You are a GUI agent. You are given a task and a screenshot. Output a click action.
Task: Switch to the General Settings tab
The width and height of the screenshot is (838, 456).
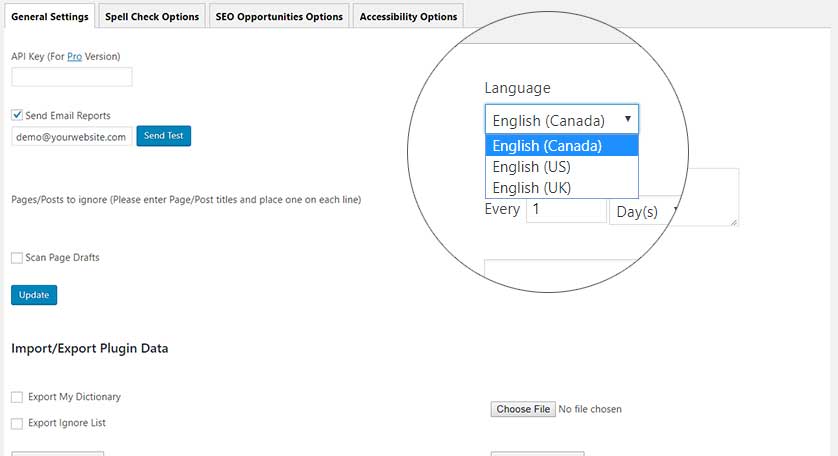coord(50,16)
